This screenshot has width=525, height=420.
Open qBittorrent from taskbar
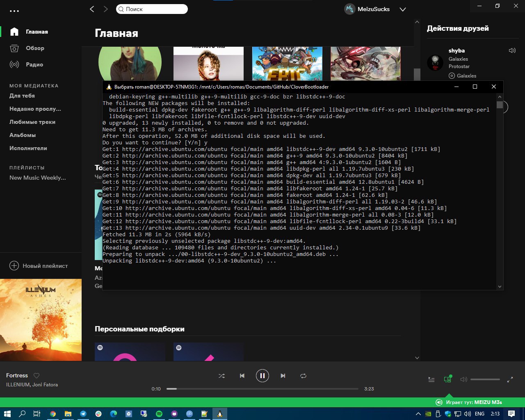click(189, 414)
